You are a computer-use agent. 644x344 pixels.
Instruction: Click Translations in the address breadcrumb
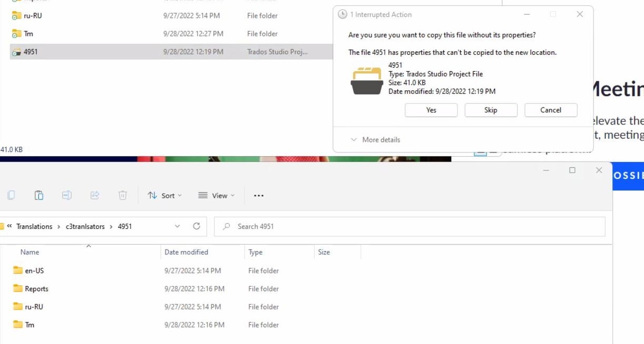tap(34, 226)
